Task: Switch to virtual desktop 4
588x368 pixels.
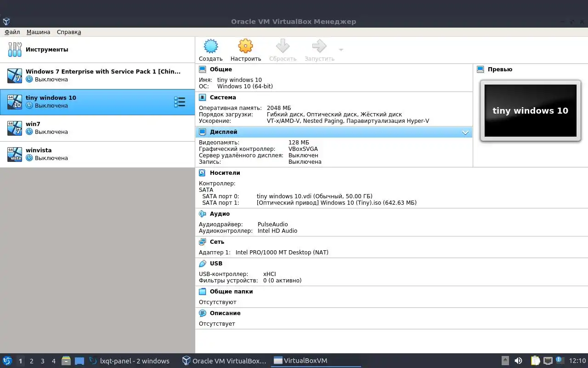Action: point(53,361)
